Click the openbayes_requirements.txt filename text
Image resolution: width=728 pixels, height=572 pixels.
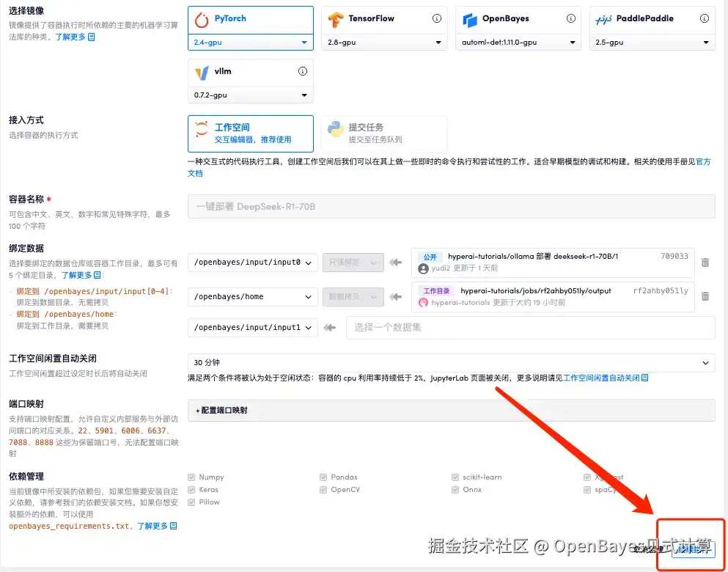(x=69, y=526)
